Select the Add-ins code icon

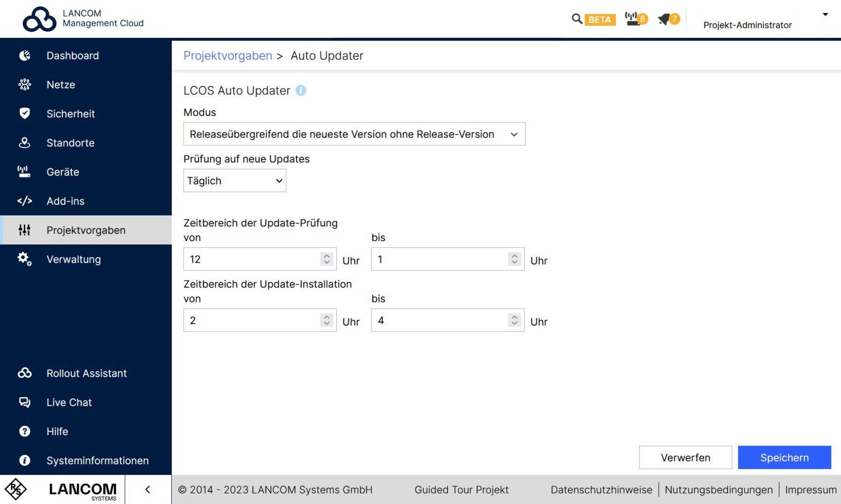[x=24, y=201]
